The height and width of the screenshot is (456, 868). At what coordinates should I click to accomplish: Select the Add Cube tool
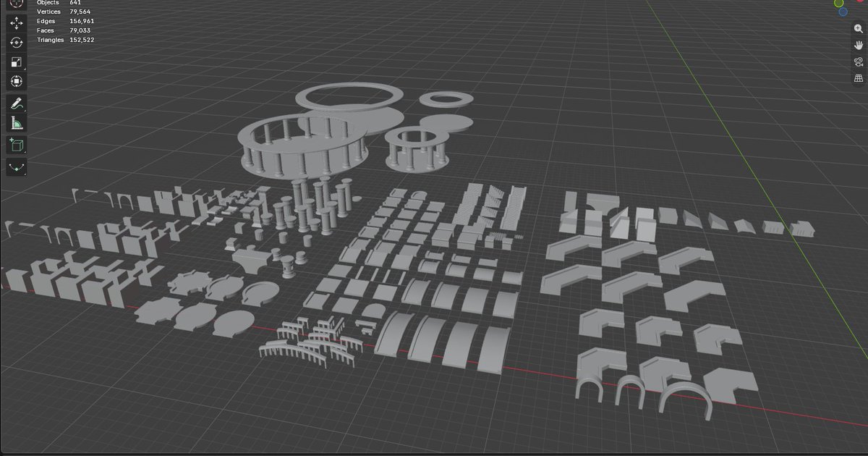pos(17,145)
